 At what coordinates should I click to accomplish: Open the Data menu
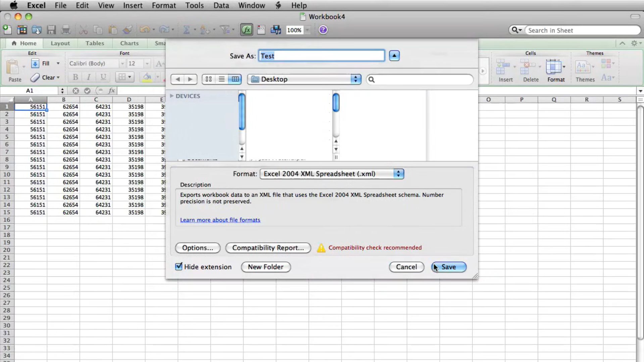(221, 5)
